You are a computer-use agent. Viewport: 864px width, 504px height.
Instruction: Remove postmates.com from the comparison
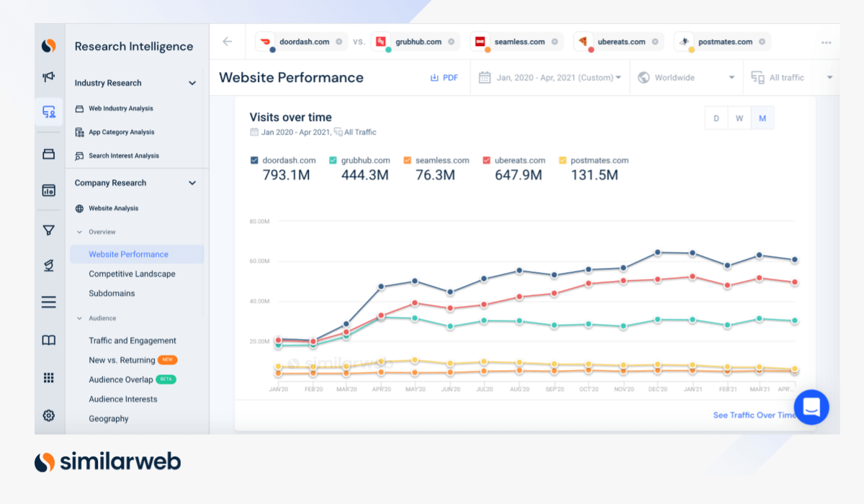(x=761, y=42)
